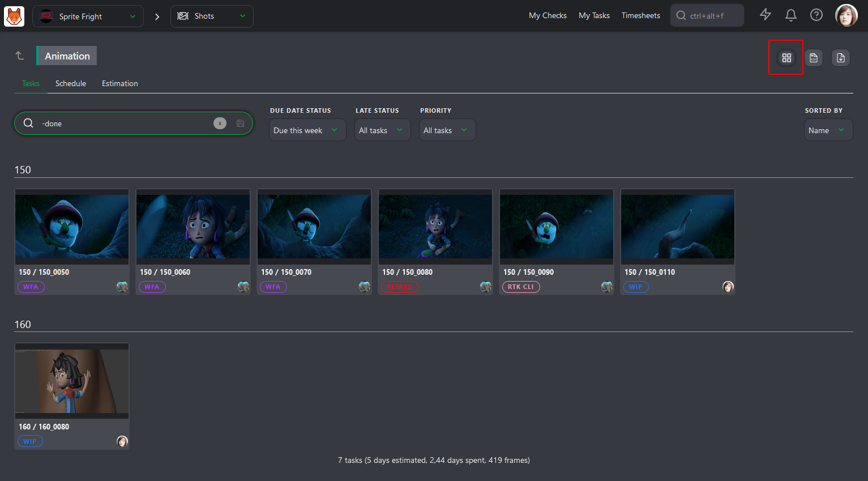
Task: Click WIP status tag on 160_0080
Action: 30,441
